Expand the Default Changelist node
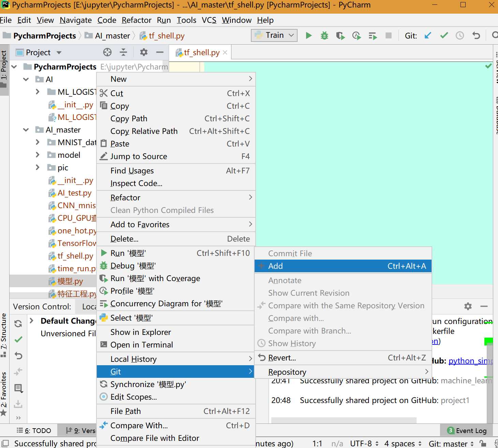Image resolution: width=498 pixels, height=448 pixels. click(x=32, y=321)
